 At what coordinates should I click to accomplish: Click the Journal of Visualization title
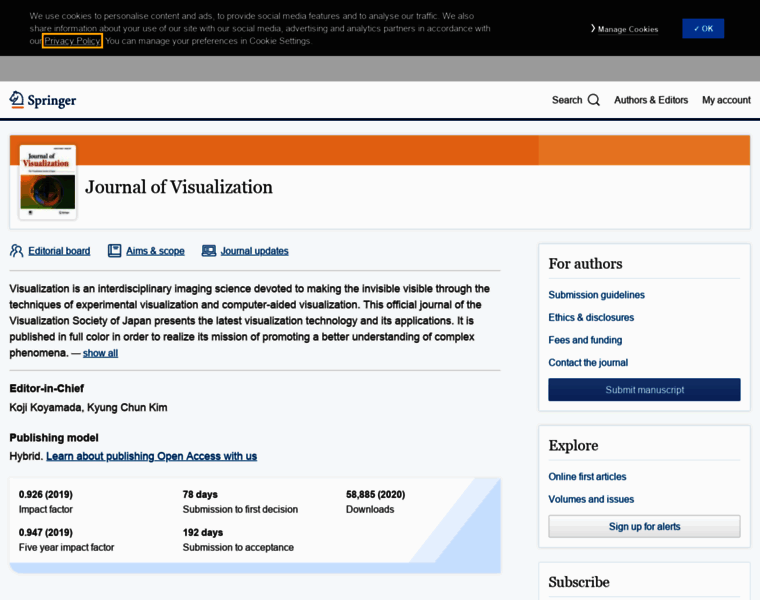(179, 187)
